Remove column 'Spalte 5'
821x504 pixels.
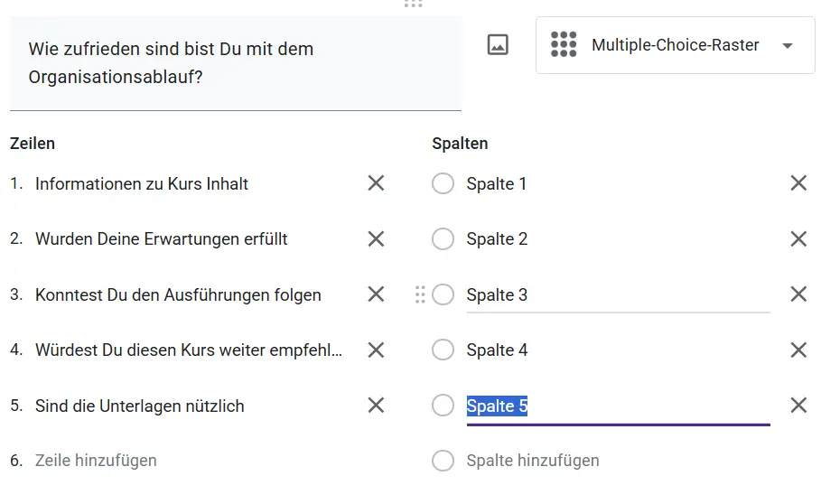(x=798, y=405)
